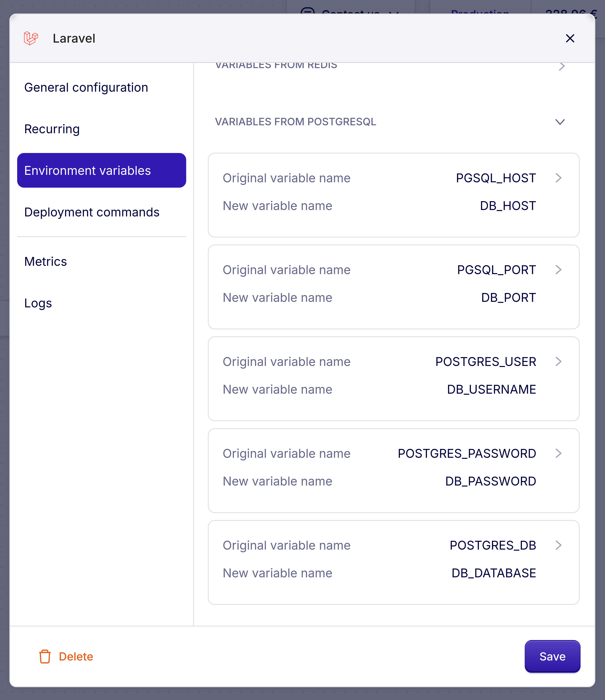Screen dimensions: 605x700
Task: Select the DB_HOST new variable name
Action: click(508, 206)
